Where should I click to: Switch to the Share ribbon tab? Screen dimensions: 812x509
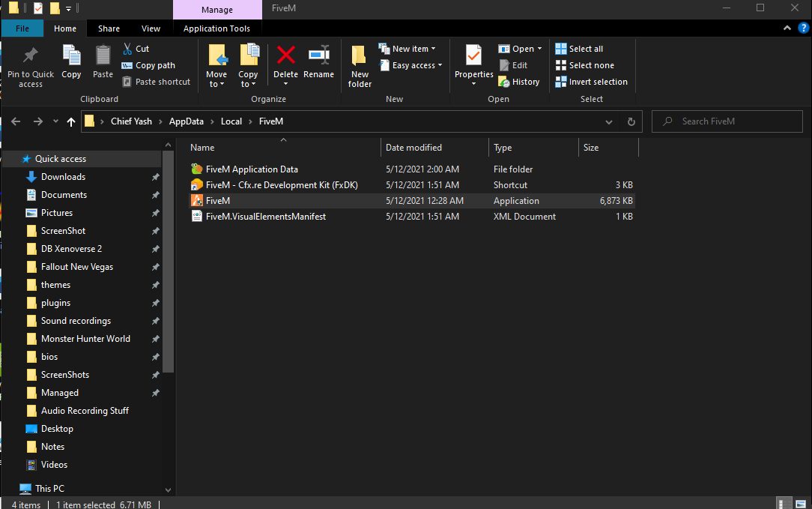[109, 28]
